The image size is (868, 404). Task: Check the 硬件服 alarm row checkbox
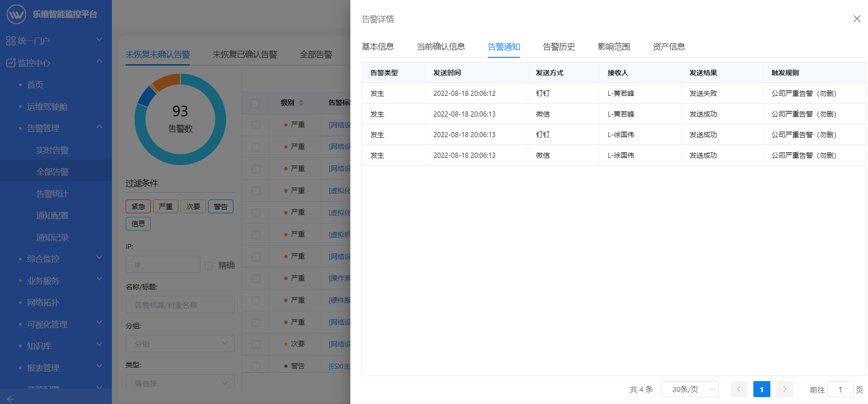[x=256, y=300]
